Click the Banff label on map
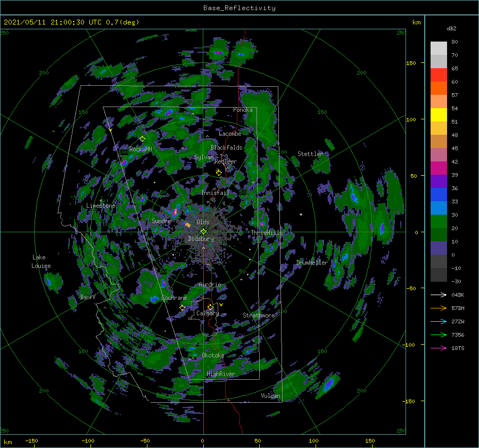This screenshot has width=479, height=448. click(88, 297)
